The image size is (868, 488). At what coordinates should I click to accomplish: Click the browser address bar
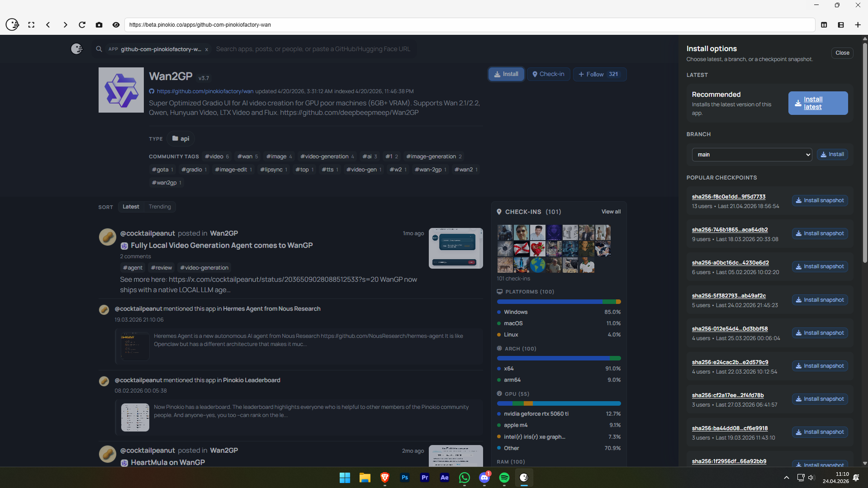pyautogui.click(x=470, y=25)
